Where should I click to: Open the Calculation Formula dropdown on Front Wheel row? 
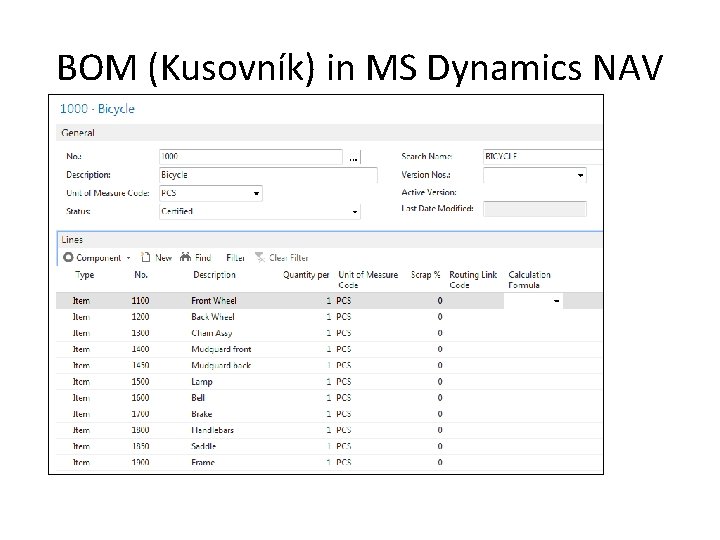[x=556, y=301]
